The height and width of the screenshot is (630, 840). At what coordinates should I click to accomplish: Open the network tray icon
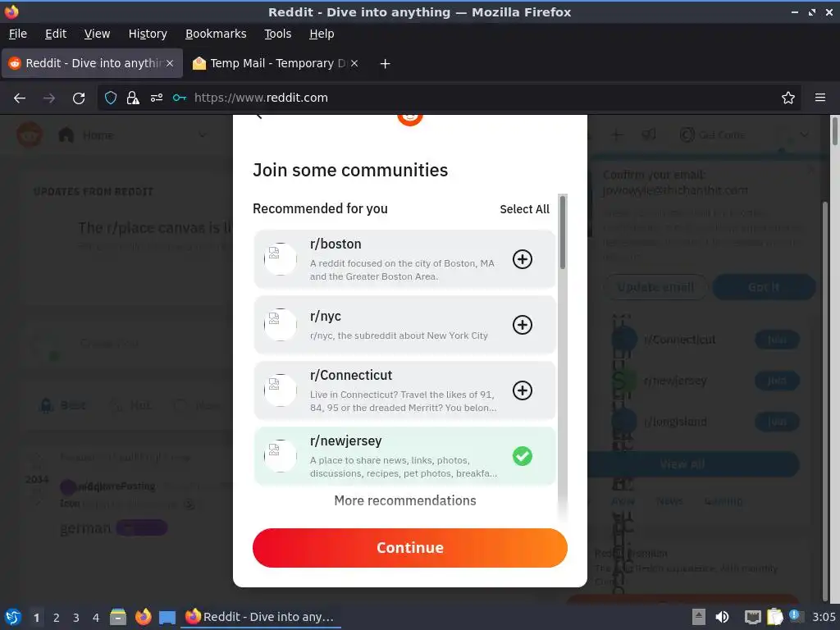(x=753, y=617)
